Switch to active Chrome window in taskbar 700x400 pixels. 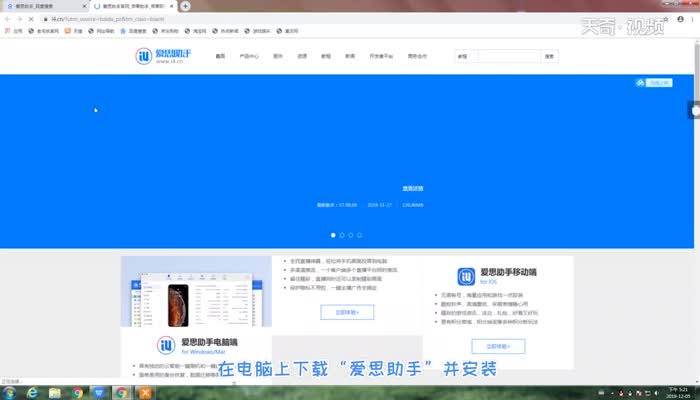[x=121, y=393]
